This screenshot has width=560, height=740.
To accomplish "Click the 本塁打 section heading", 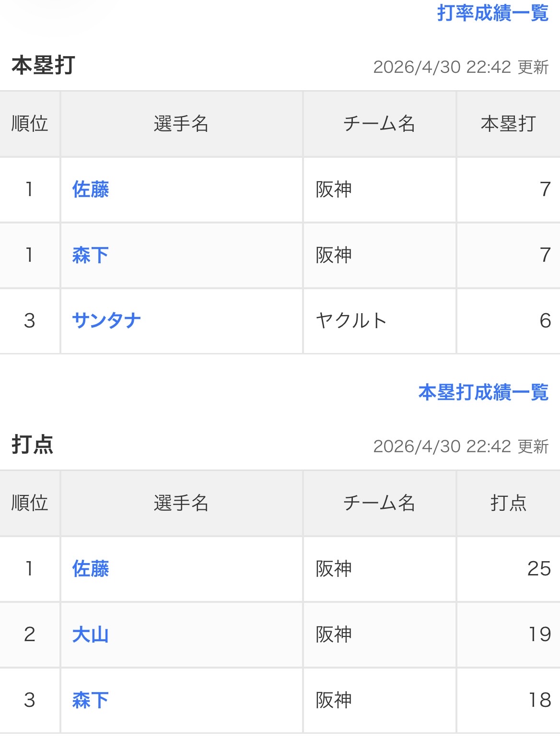I will tap(43, 65).
